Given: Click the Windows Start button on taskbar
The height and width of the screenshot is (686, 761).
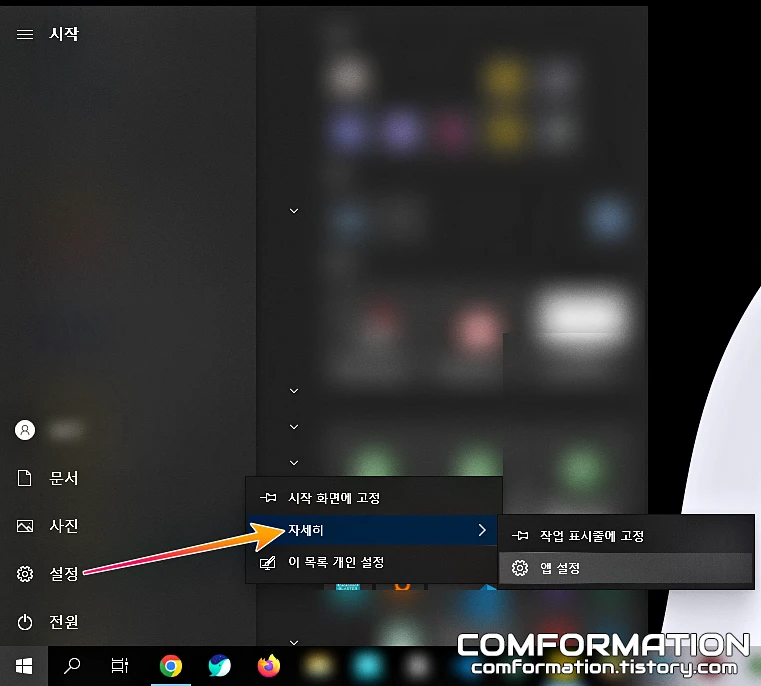Looking at the screenshot, I should pyautogui.click(x=24, y=666).
